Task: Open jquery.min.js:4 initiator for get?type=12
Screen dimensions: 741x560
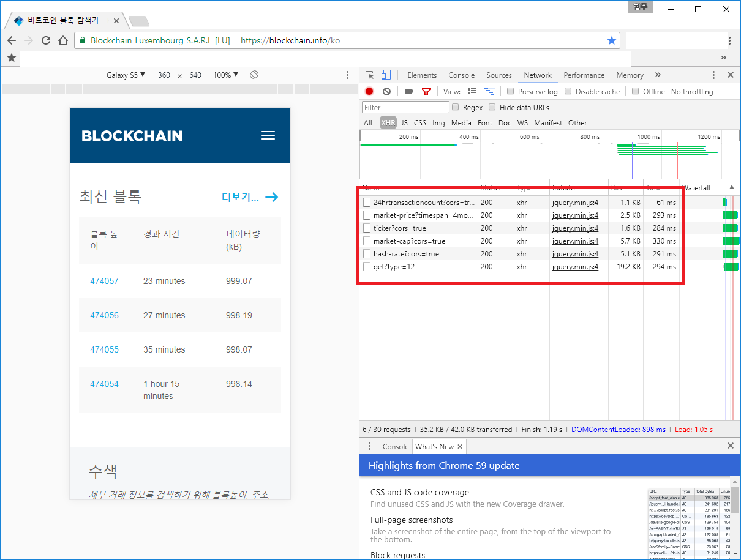Action: click(575, 267)
